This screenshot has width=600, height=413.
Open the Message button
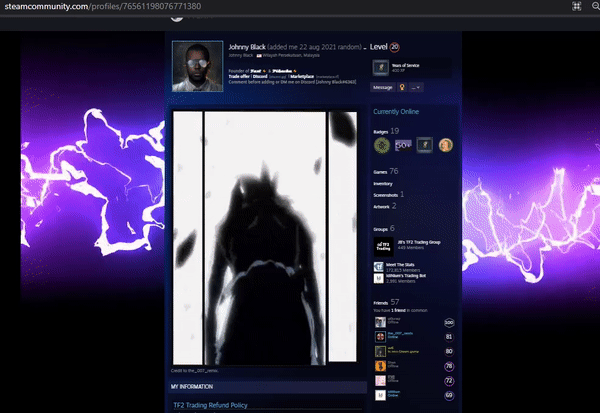(383, 87)
